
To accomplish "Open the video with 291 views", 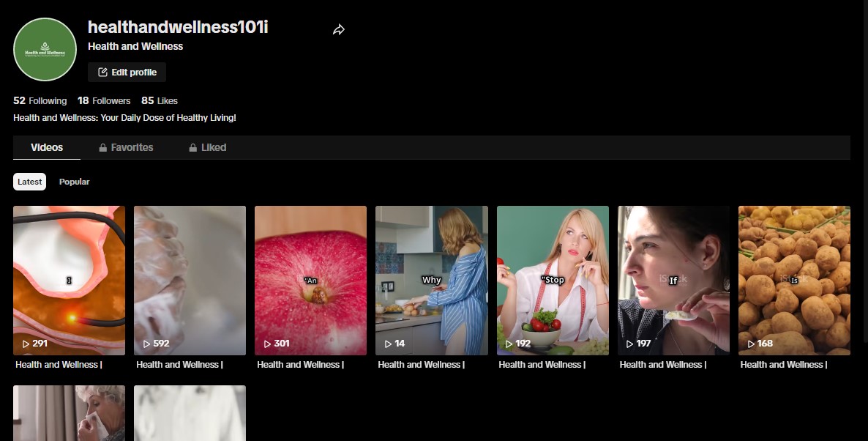I will 70,281.
